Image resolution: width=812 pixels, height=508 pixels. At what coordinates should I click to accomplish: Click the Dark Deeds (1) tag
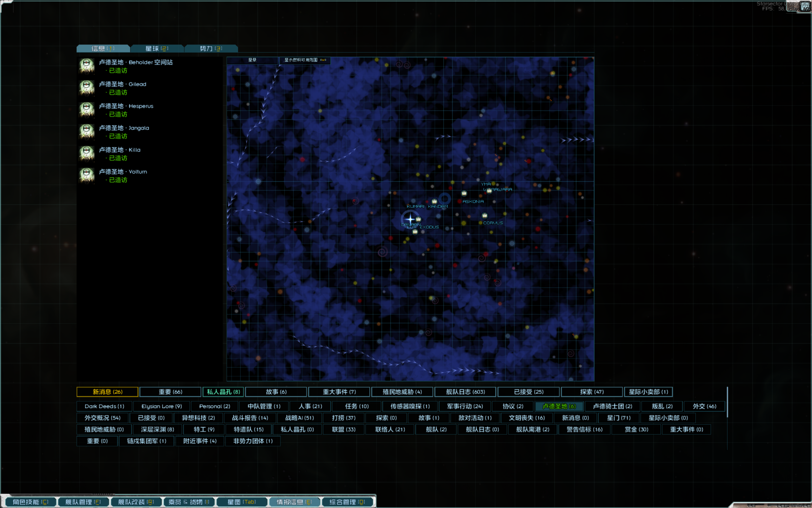tap(104, 406)
